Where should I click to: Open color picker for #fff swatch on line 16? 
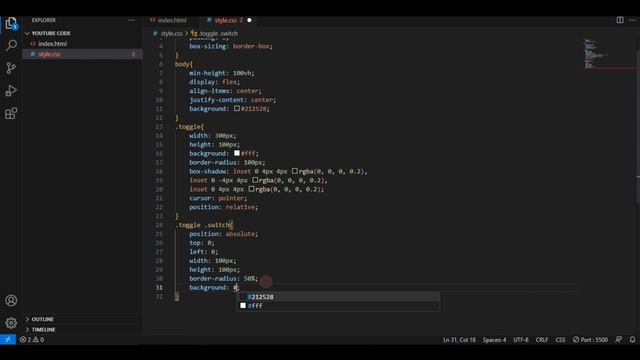tap(237, 153)
